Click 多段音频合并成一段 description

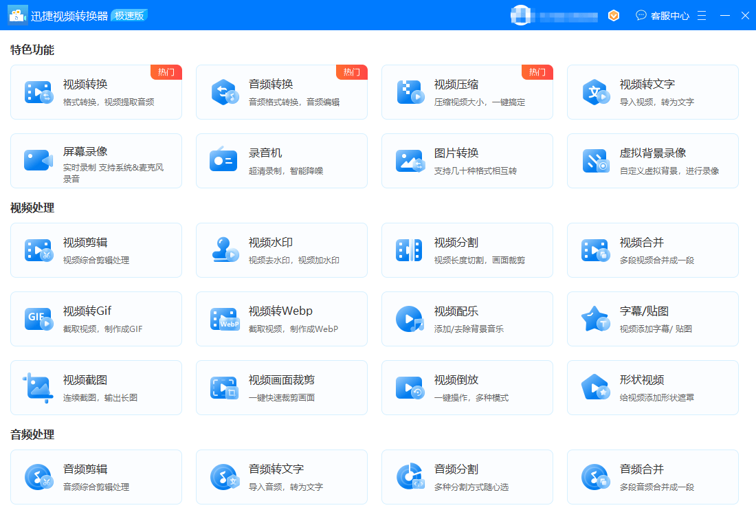click(656, 487)
